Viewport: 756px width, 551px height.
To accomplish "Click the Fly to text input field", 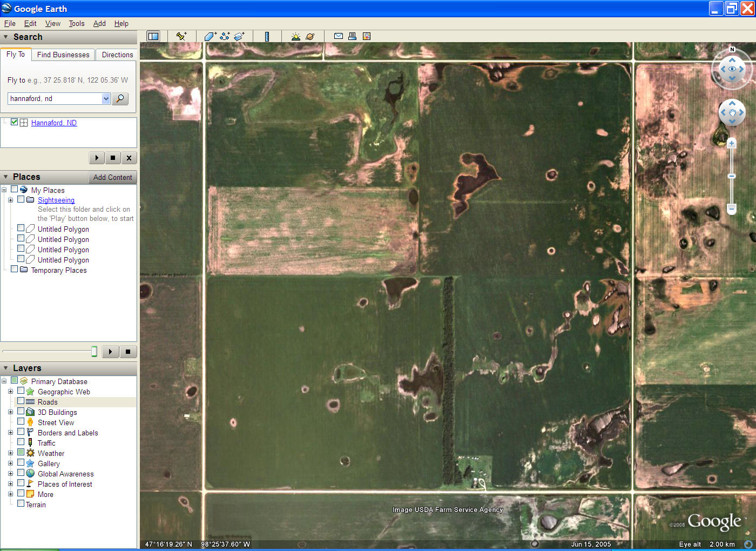I will 55,98.
